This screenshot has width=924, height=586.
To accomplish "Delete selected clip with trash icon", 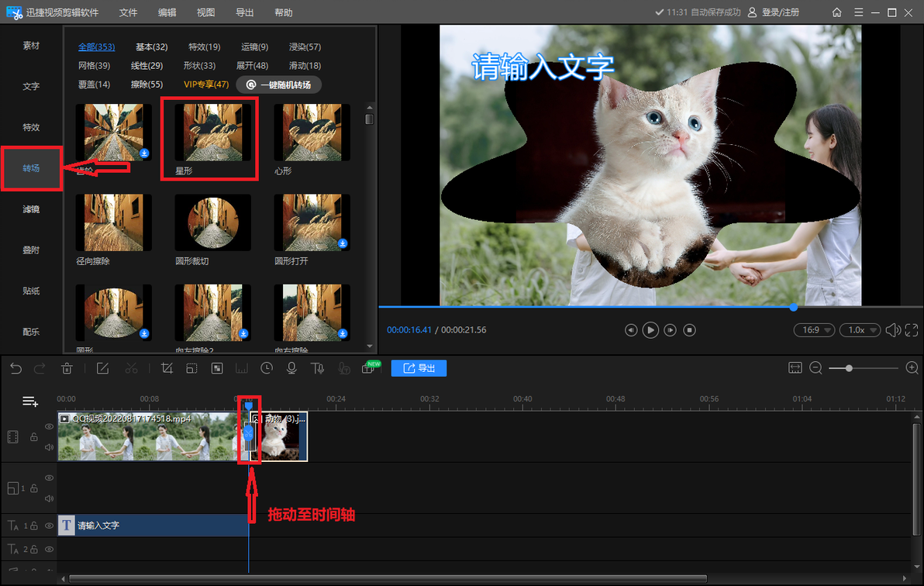I will [67, 368].
